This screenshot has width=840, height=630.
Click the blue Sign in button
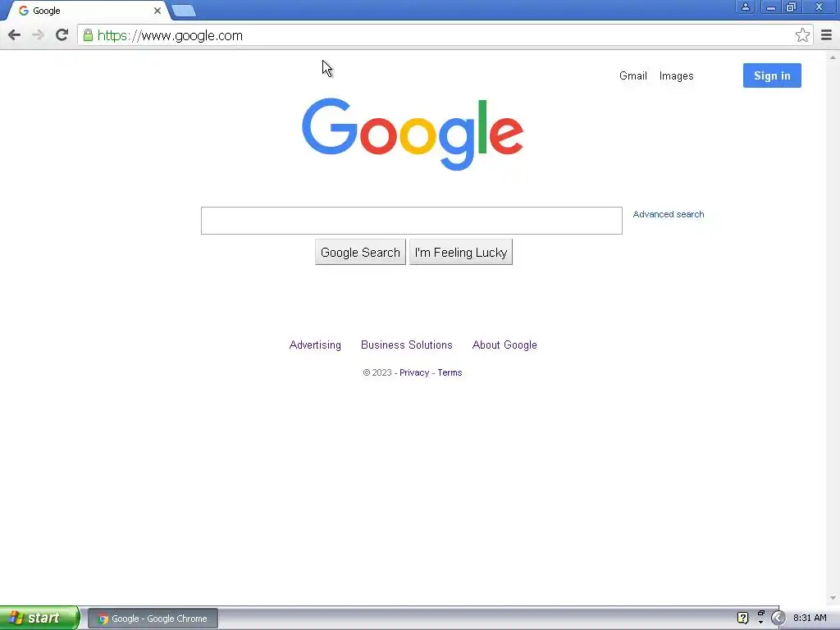[772, 75]
